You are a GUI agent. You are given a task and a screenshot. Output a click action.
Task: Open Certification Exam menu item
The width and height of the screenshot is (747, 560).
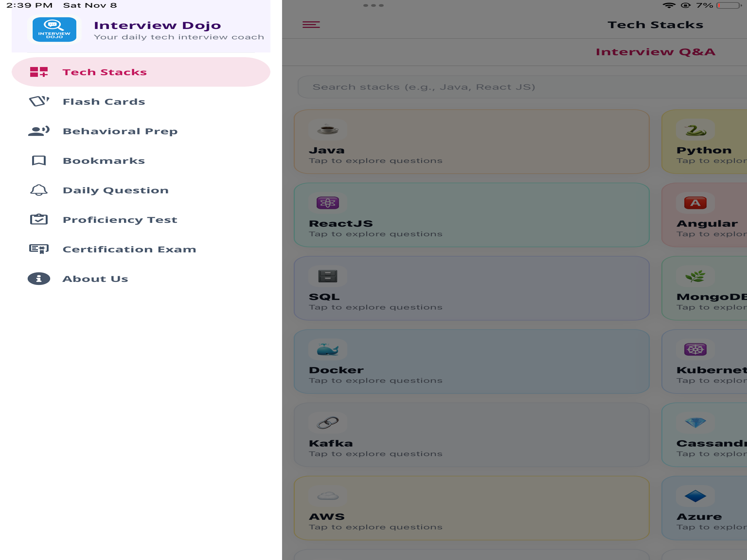(x=141, y=249)
